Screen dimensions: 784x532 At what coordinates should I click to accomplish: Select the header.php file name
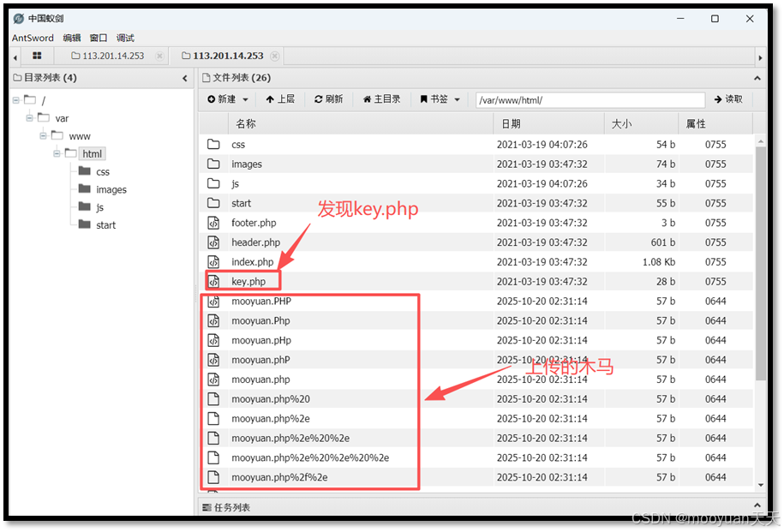click(x=255, y=242)
